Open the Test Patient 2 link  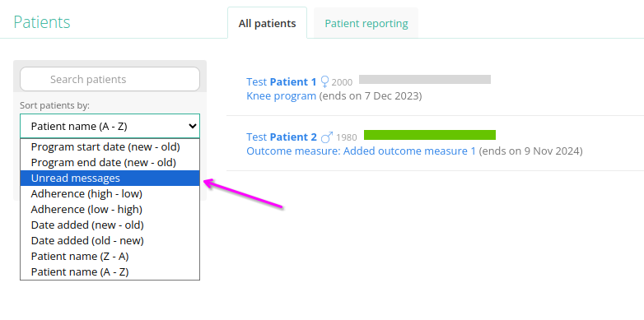282,137
